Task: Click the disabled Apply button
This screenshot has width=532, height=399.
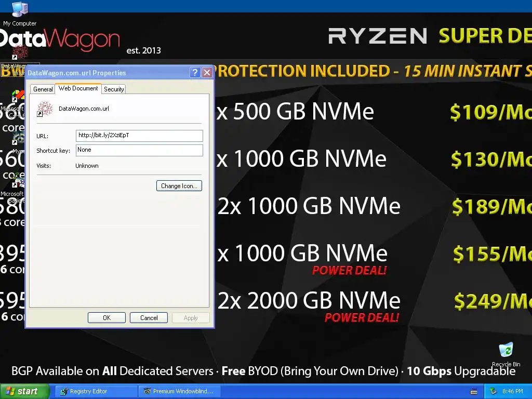Action: [191, 318]
